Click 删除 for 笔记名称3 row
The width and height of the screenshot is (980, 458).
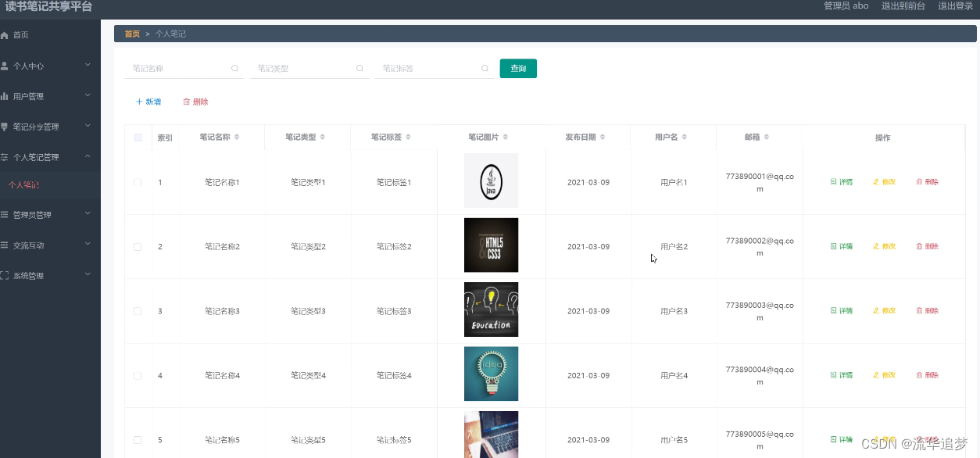[928, 311]
